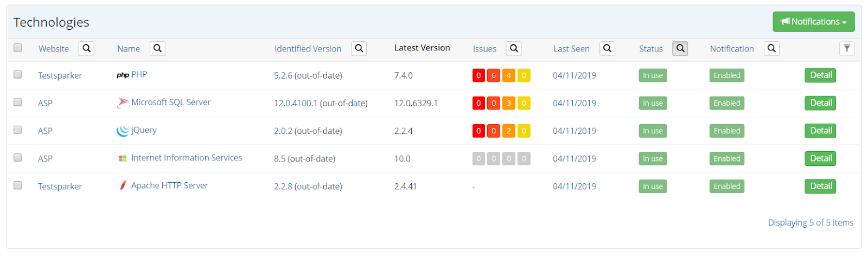This screenshot has height=257, width=868.
Task: Open the Testsparker link in PHP row
Action: (60, 75)
